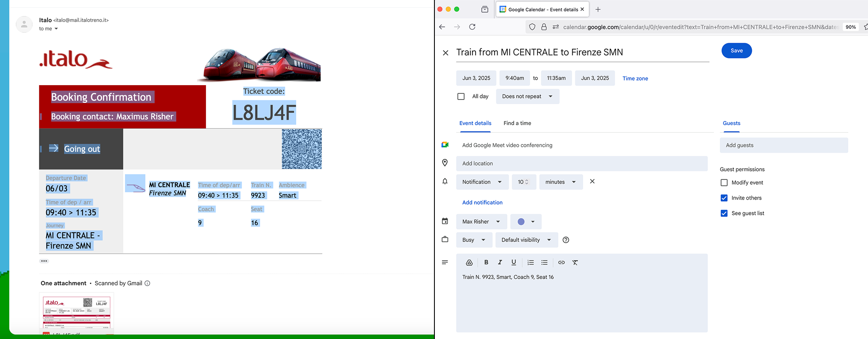Click the Add guests field
Screen dimensions: 868x339
point(784,145)
